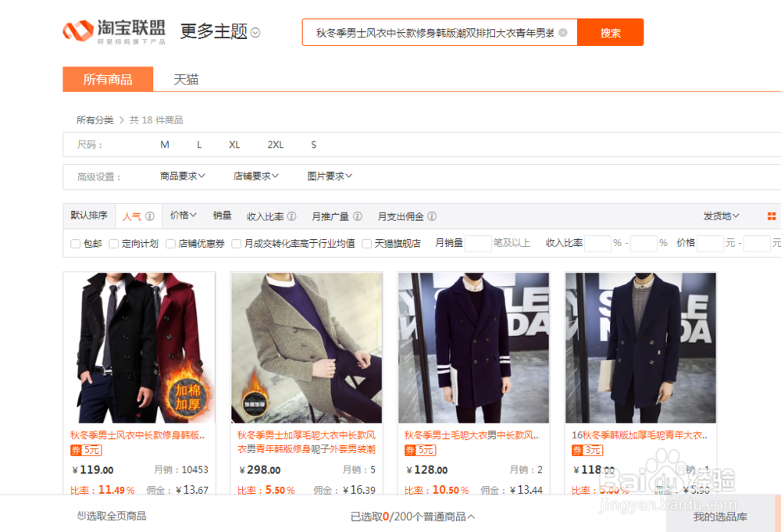
Task: Expand the 已选取0/200个普通商品 panel
Action: [412, 516]
